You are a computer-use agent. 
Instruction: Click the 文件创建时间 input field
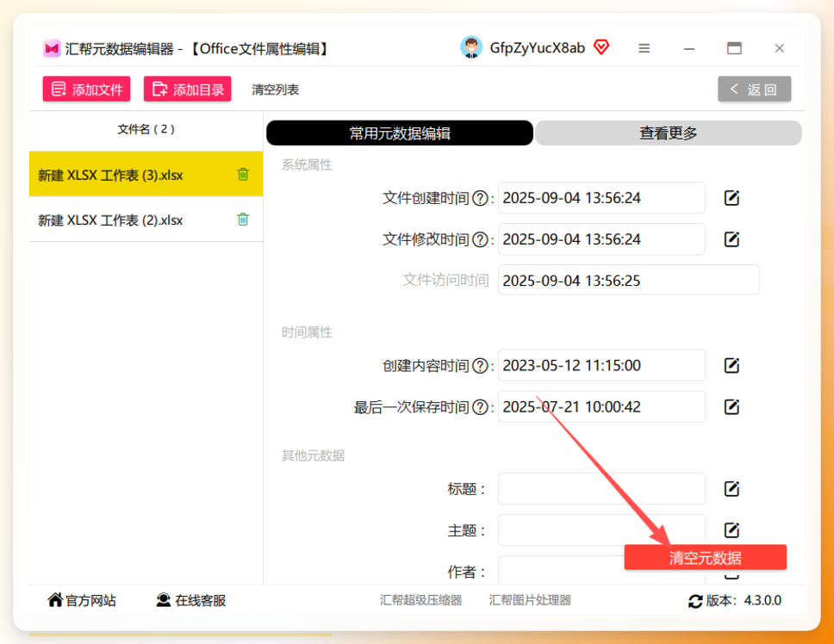click(x=601, y=198)
